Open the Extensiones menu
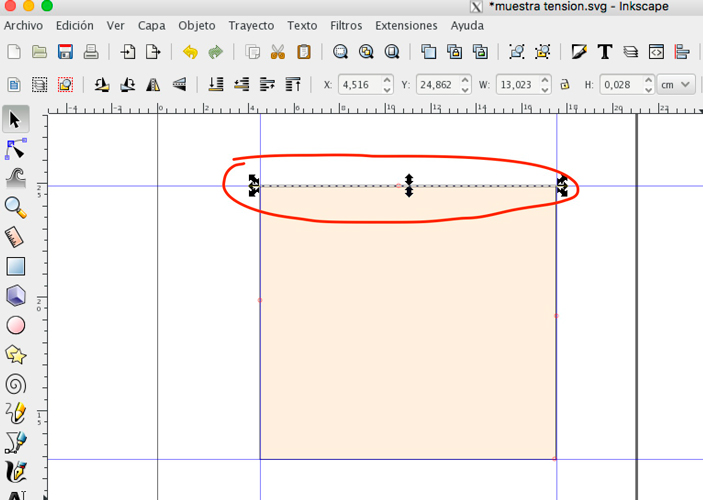Image resolution: width=703 pixels, height=500 pixels. [x=406, y=26]
